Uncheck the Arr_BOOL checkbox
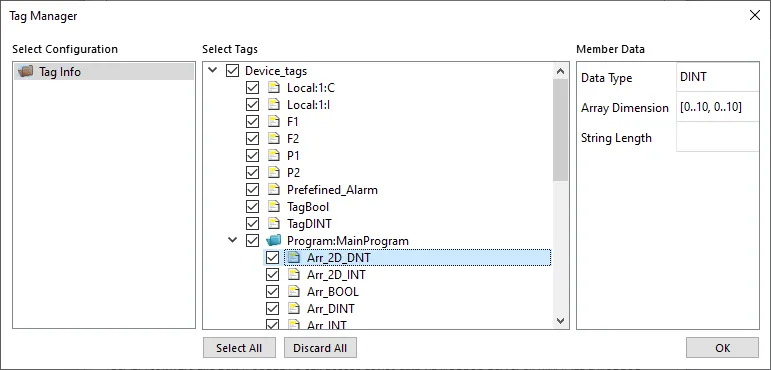The width and height of the screenshot is (771, 370). (272, 292)
